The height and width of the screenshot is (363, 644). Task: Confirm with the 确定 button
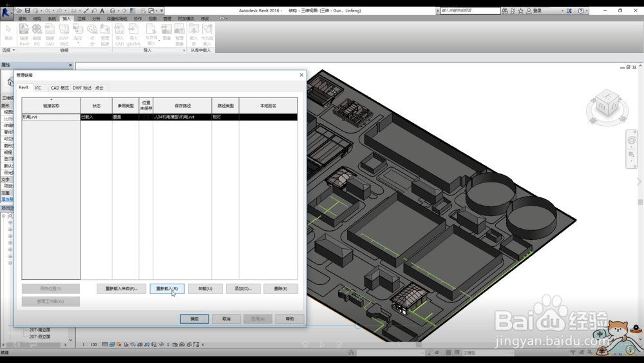[194, 319]
